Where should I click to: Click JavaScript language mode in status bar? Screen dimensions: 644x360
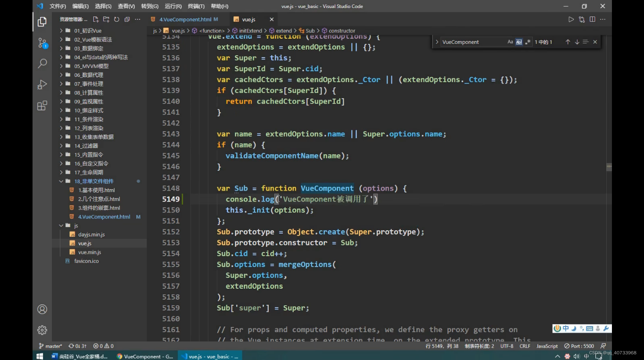click(547, 346)
